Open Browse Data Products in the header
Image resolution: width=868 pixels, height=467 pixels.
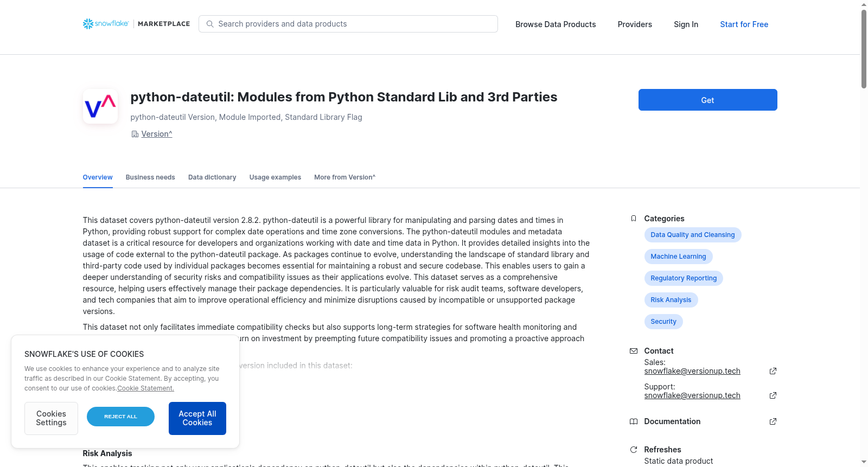556,24
